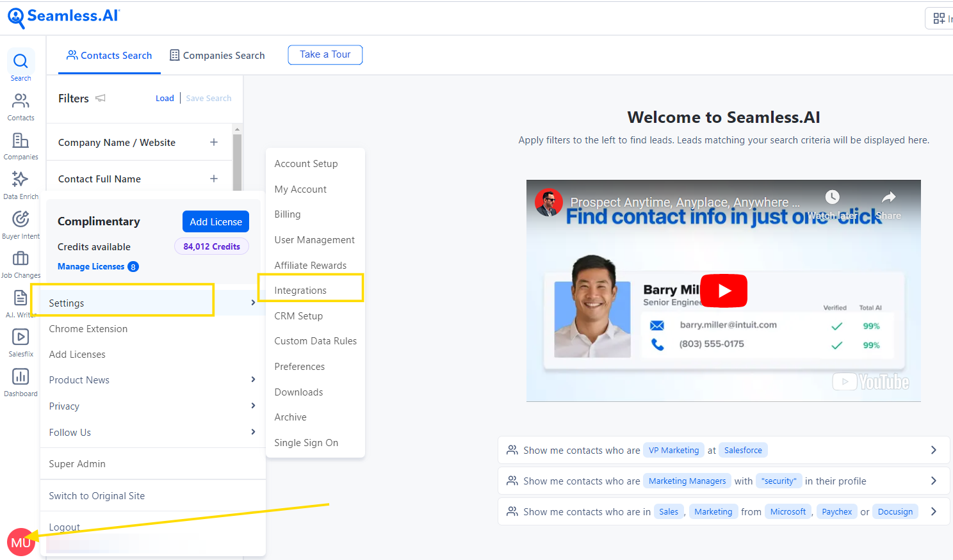
Task: Open Marketing Managers security suggestion
Action: pyautogui.click(x=724, y=481)
